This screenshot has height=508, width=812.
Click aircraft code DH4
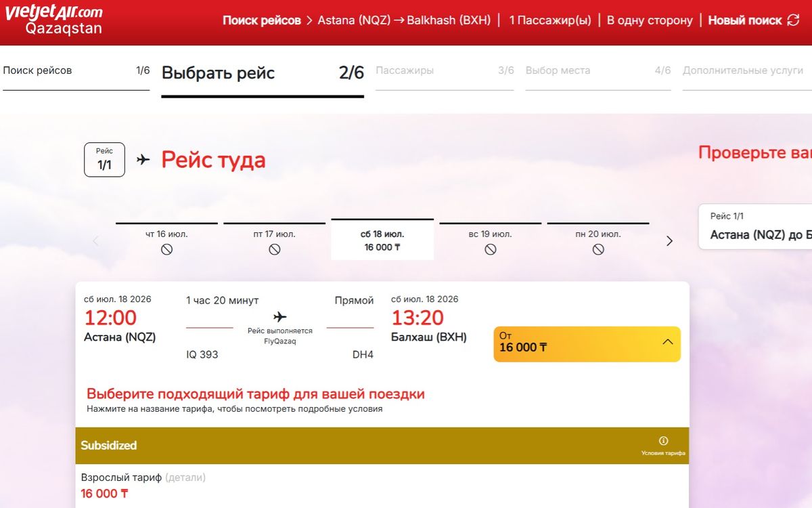point(363,354)
